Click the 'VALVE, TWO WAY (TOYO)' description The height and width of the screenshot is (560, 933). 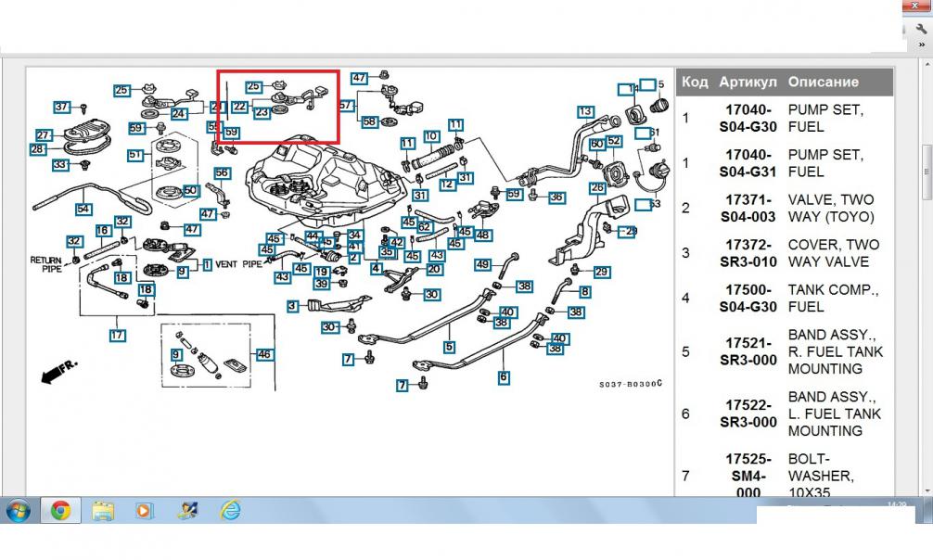coord(831,209)
